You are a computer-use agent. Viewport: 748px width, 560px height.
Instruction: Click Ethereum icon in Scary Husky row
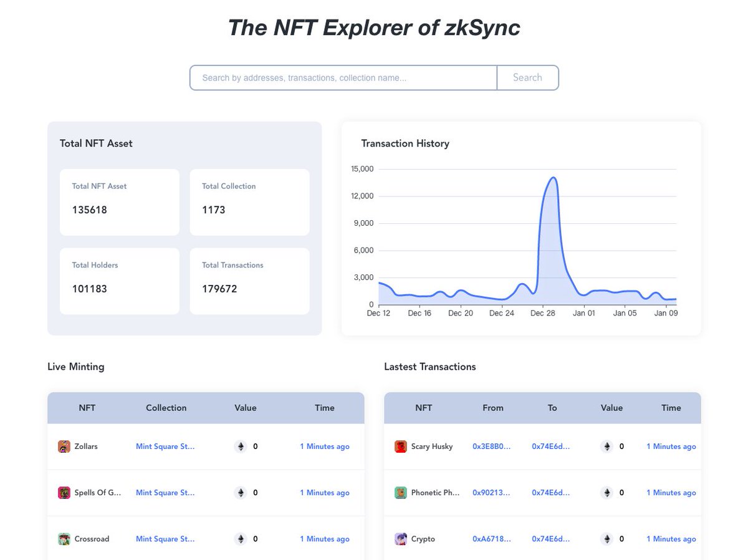(x=607, y=447)
